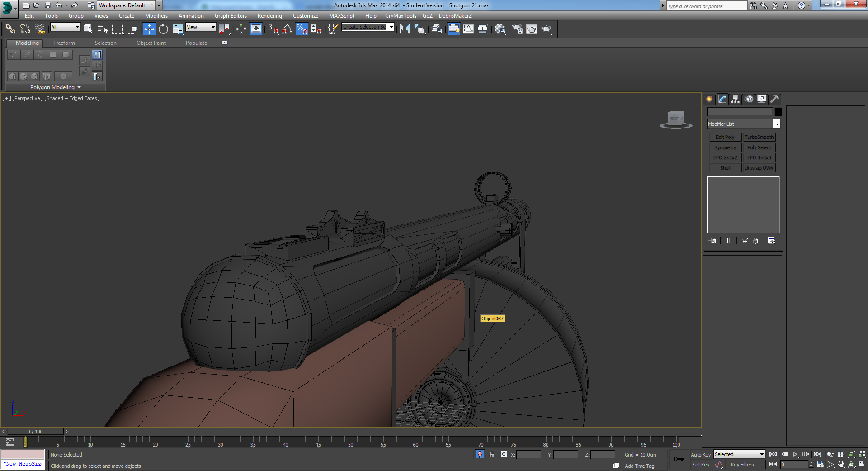Toggle Keyboard Shortcut Override

pos(256,29)
